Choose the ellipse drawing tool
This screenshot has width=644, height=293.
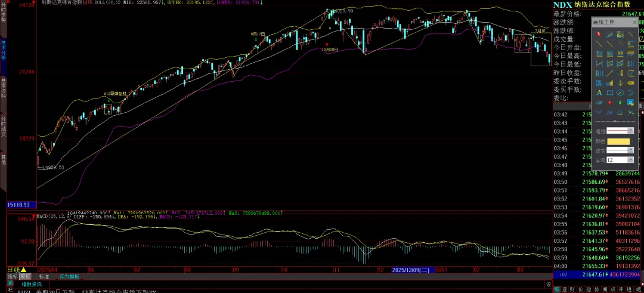click(x=620, y=92)
